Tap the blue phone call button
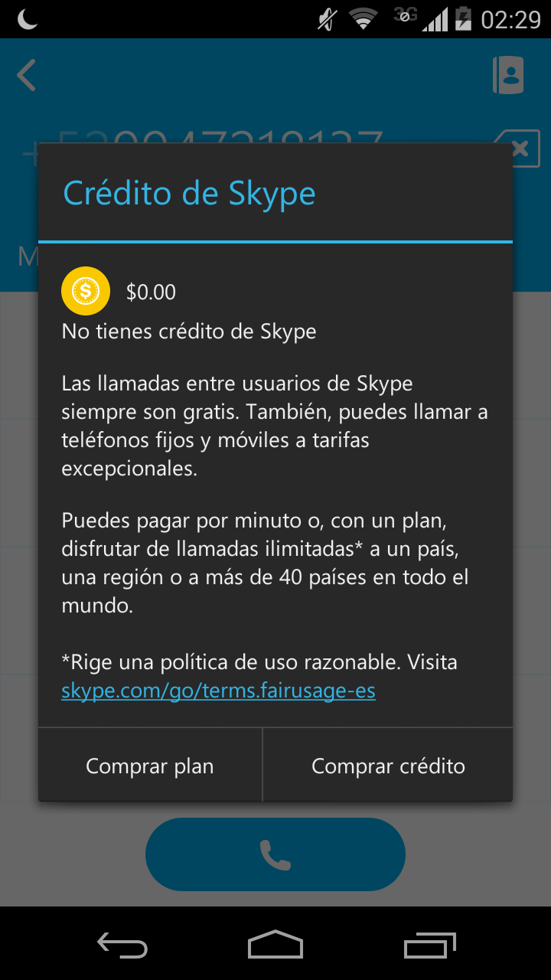Viewport: 551px width, 980px height. tap(275, 854)
